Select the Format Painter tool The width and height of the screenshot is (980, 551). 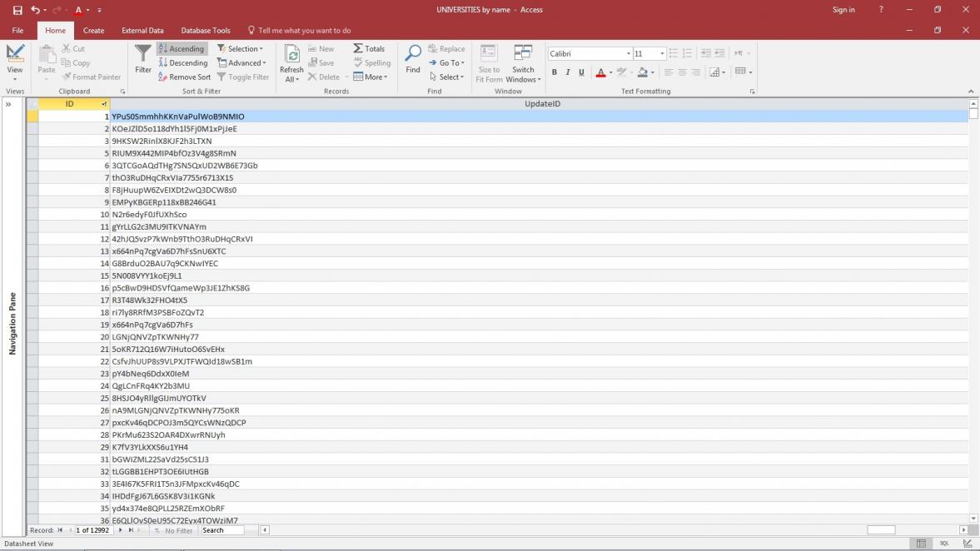(92, 77)
